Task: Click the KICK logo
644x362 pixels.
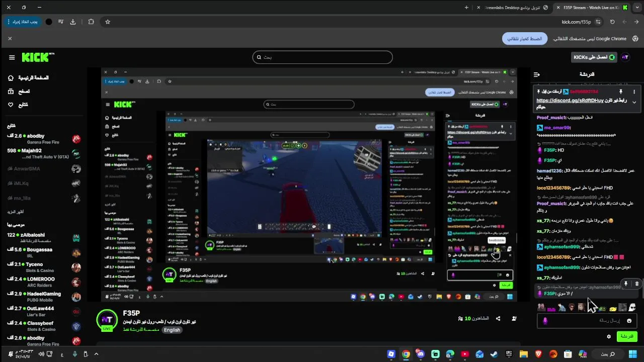Action: 38,57
